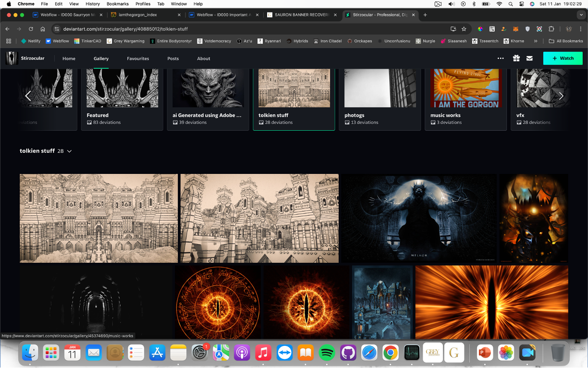Open the wide orange streaking eye artwork
The width and height of the screenshot is (588, 368).
coord(491,302)
